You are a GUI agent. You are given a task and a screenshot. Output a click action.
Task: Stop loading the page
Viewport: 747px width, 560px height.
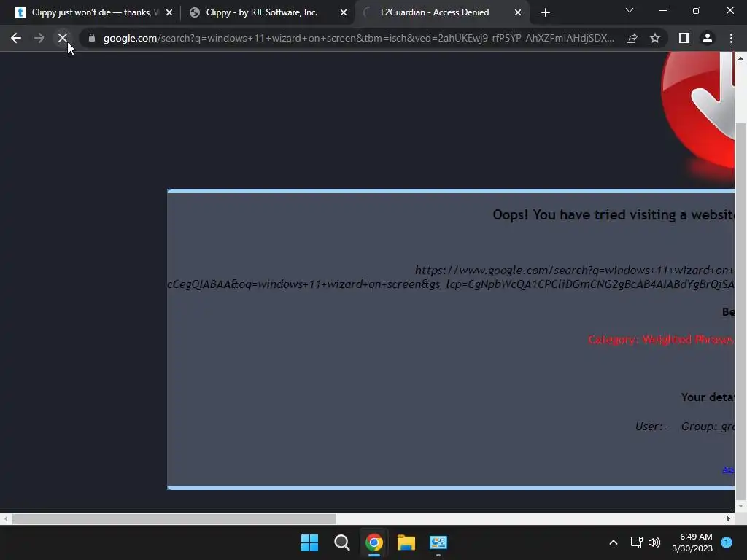point(63,38)
